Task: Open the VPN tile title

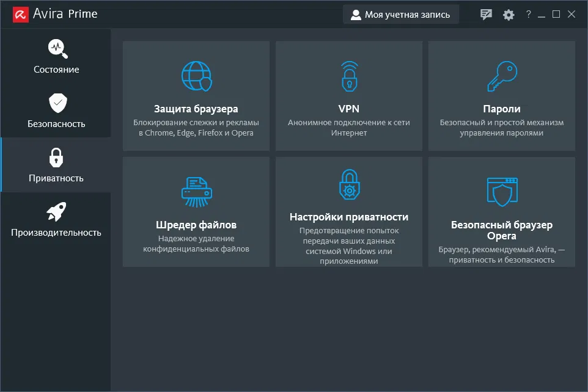Action: tap(349, 109)
